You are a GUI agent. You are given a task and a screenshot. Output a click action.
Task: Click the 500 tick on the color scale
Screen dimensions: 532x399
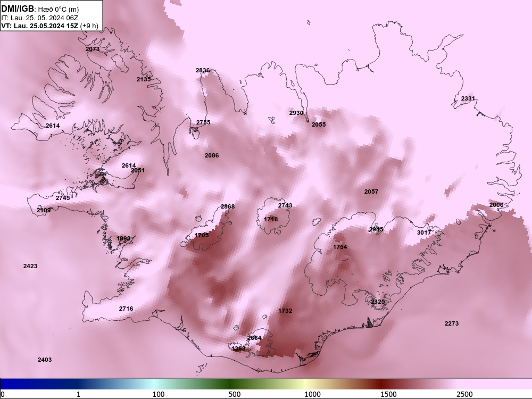[235, 394]
